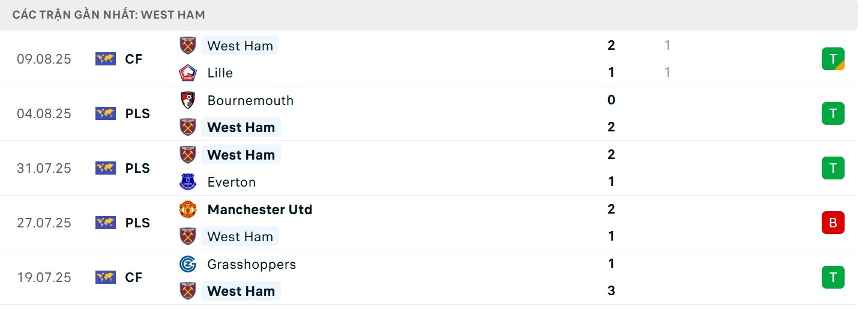Click the Everton club crest icon
This screenshot has height=315, width=868.
point(188,182)
